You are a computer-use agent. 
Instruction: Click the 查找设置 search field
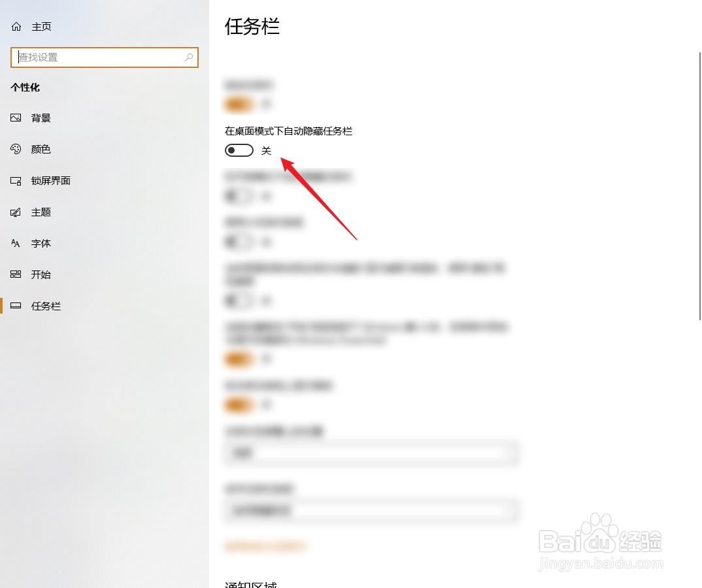(105, 57)
